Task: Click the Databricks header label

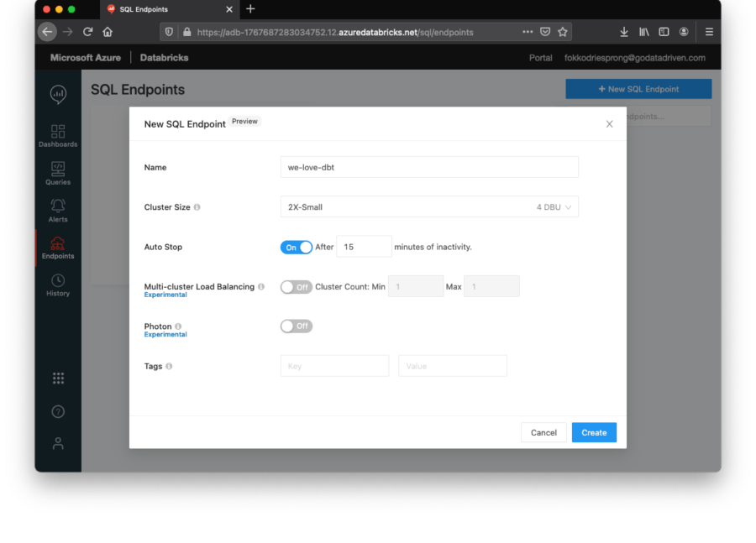Action: (x=164, y=57)
